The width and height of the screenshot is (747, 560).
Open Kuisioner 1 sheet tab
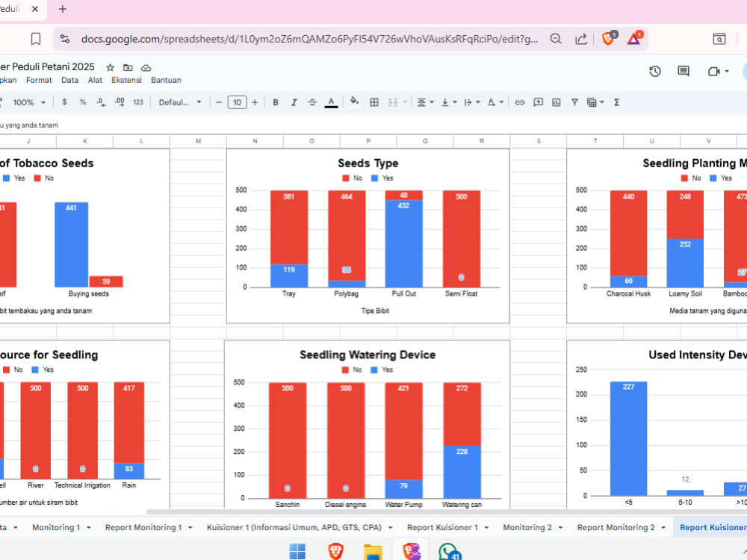pyautogui.click(x=294, y=527)
